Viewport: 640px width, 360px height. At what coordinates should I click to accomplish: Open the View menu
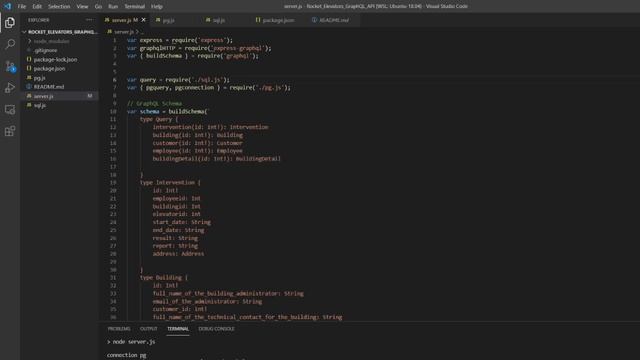coord(82,7)
